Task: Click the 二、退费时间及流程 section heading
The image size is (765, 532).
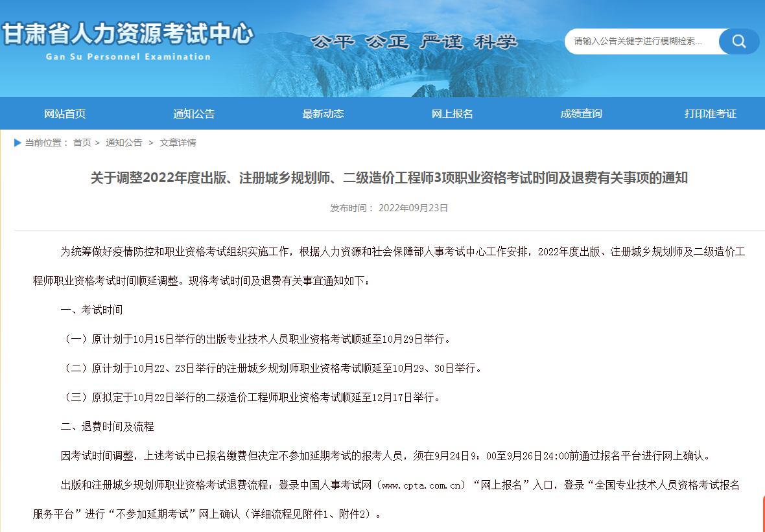Action: [x=107, y=426]
